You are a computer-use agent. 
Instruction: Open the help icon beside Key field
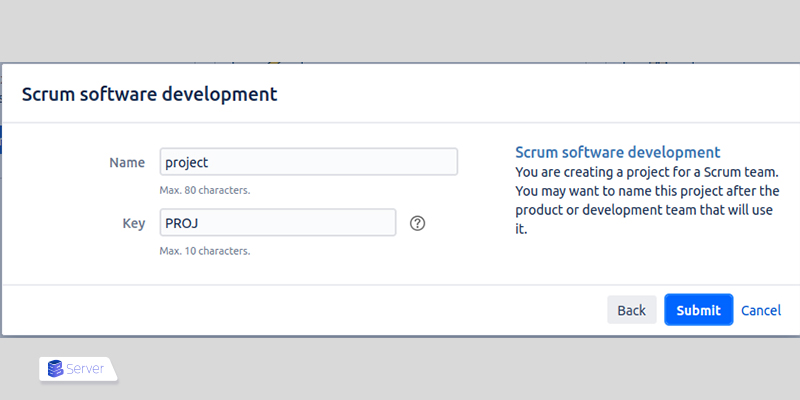coord(417,223)
